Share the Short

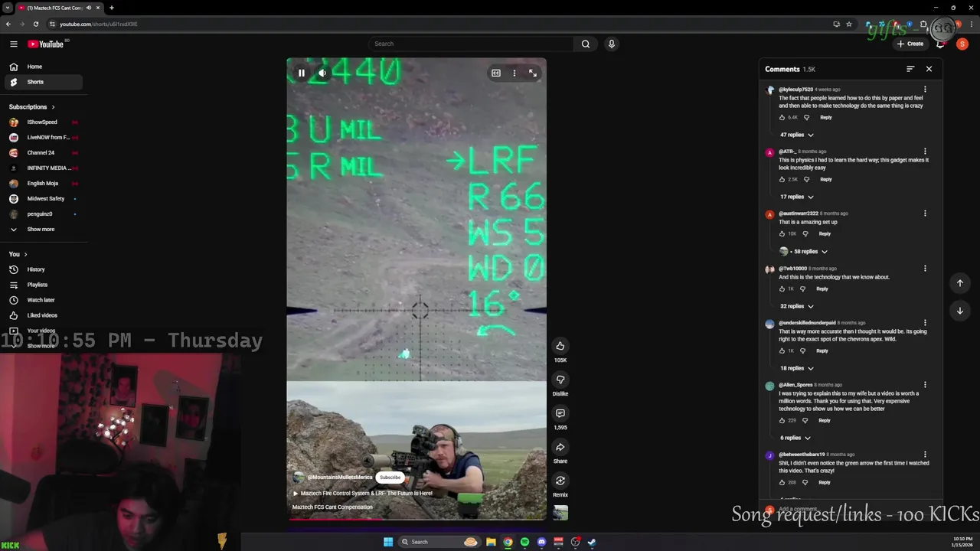(x=560, y=447)
